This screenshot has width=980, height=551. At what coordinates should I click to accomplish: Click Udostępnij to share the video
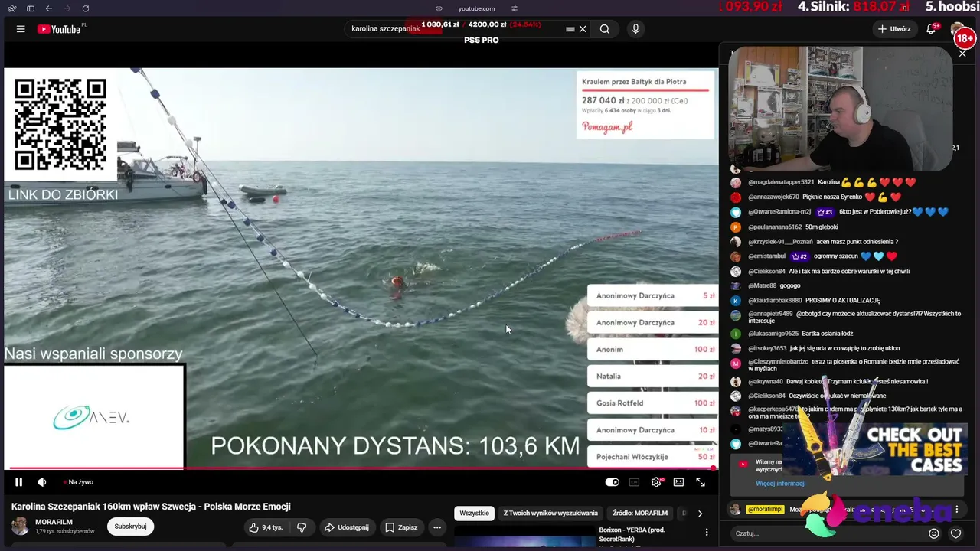[x=347, y=527]
